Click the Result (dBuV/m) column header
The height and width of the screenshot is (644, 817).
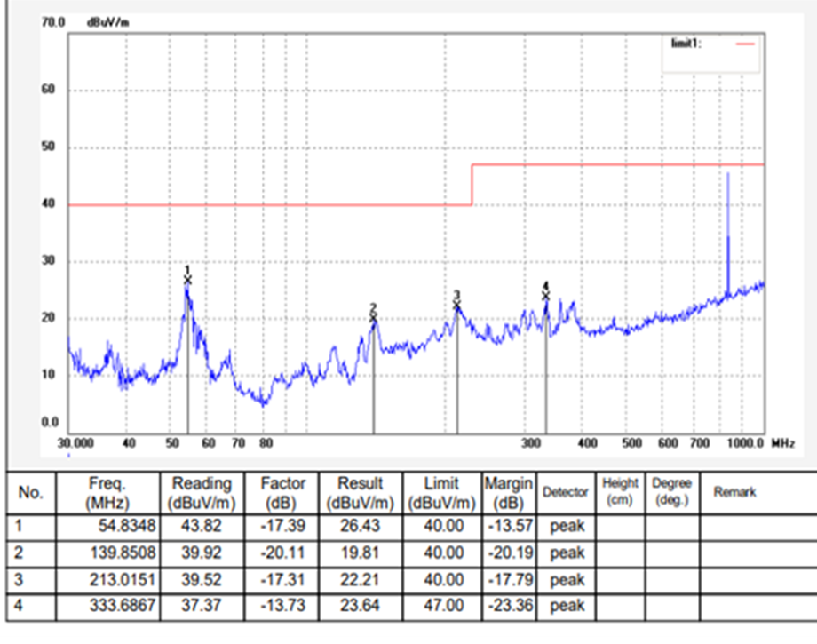[x=360, y=493]
